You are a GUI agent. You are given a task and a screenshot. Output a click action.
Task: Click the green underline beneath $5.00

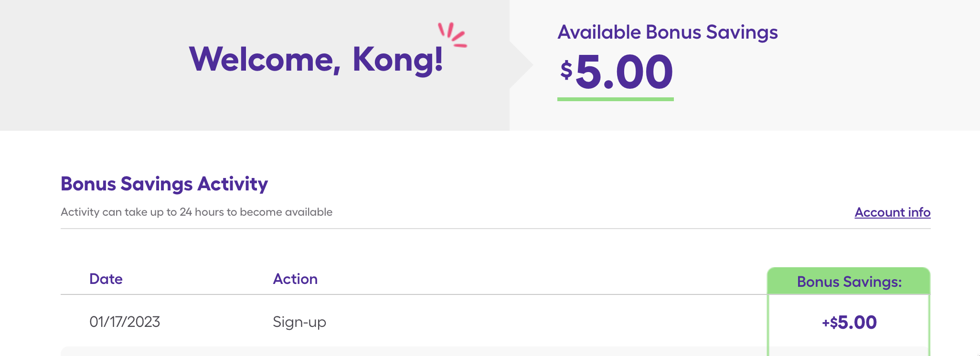pyautogui.click(x=616, y=99)
